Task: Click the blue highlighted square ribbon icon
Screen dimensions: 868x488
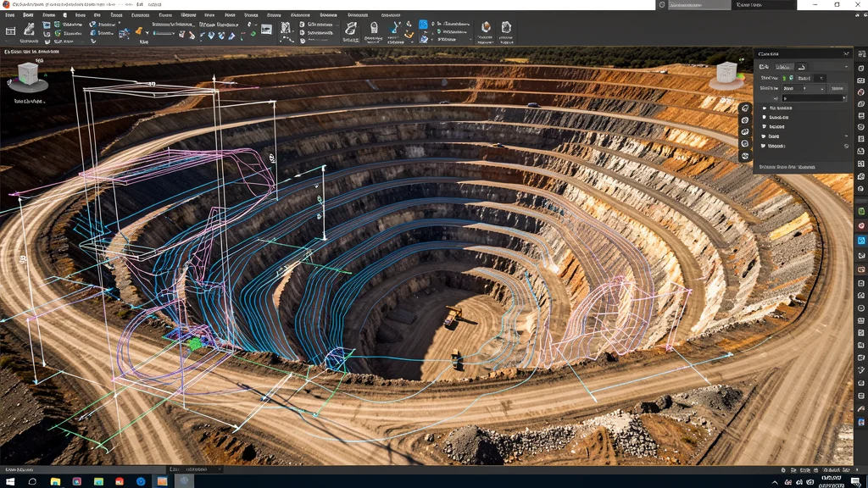Action: (x=423, y=25)
